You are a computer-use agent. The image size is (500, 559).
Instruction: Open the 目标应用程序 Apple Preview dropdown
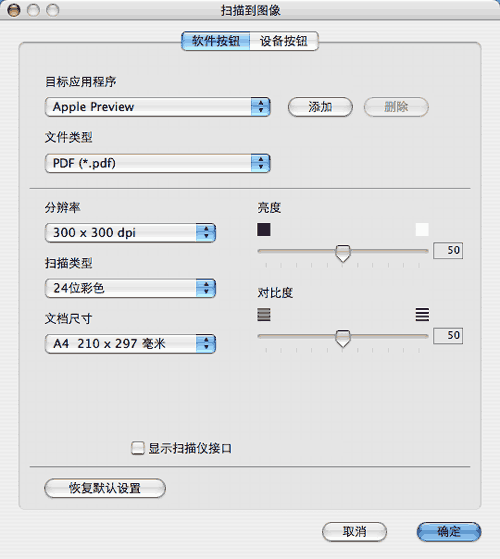click(x=158, y=107)
